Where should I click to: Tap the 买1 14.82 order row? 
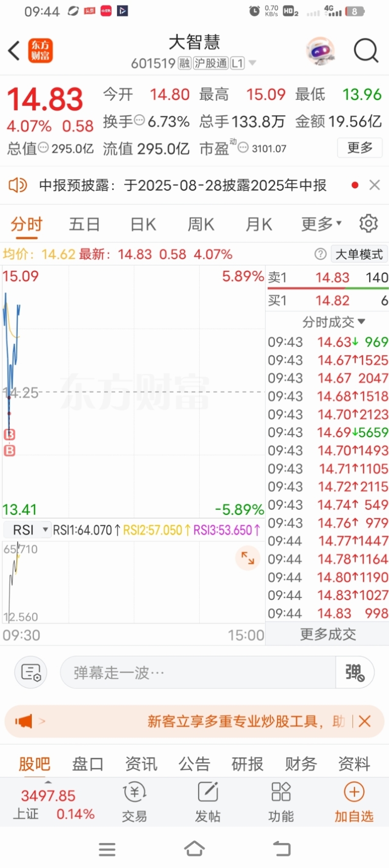click(328, 300)
